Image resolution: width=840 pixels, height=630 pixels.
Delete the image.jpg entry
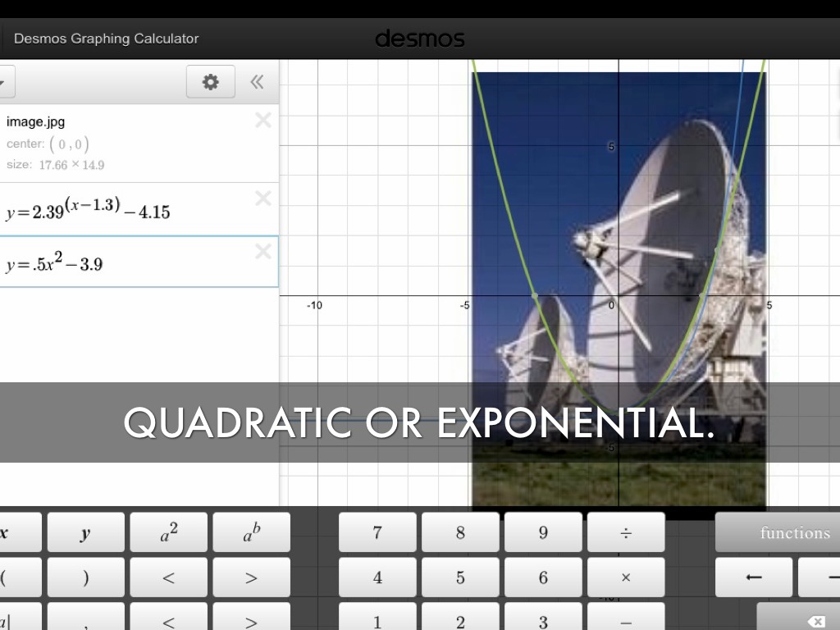click(262, 121)
